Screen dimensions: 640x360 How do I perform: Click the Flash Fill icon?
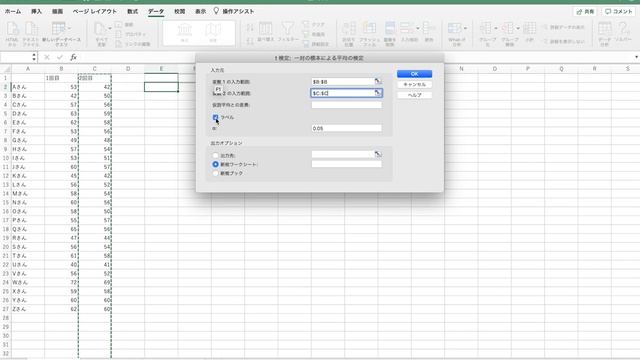(x=369, y=29)
